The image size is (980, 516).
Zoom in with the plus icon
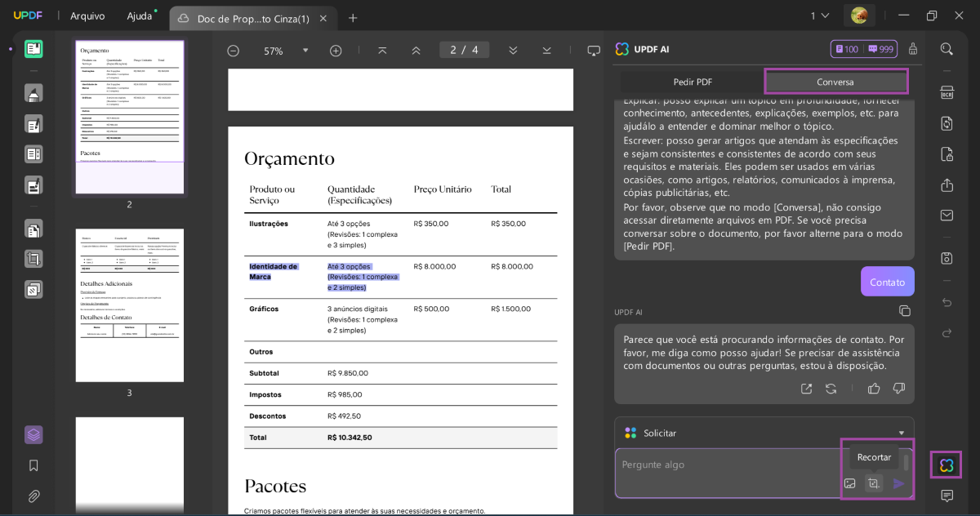[x=335, y=50]
